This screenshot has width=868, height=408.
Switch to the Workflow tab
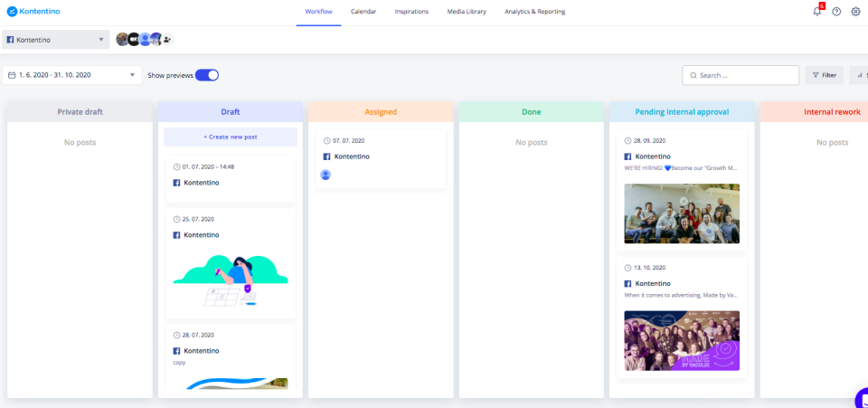319,12
